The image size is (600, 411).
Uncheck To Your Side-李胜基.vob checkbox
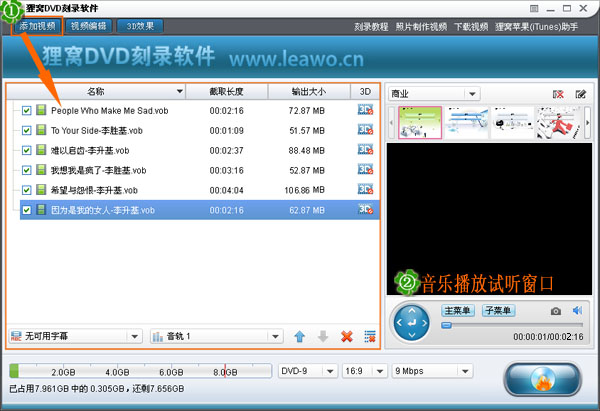(x=26, y=130)
